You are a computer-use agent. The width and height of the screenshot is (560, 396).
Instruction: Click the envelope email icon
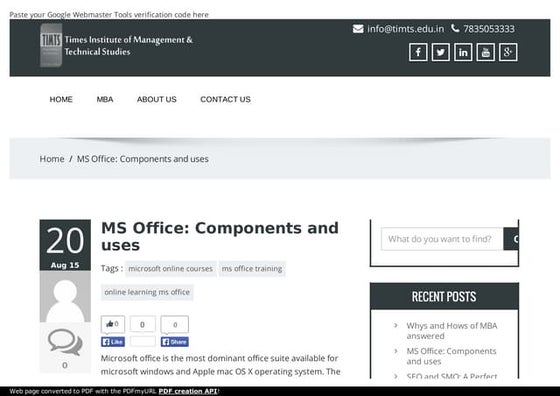[358, 29]
